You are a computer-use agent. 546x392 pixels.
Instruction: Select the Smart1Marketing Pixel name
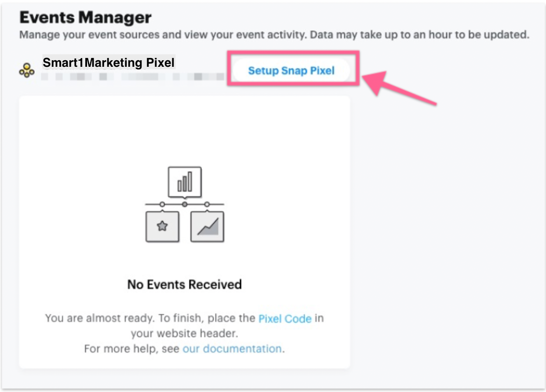pos(109,63)
